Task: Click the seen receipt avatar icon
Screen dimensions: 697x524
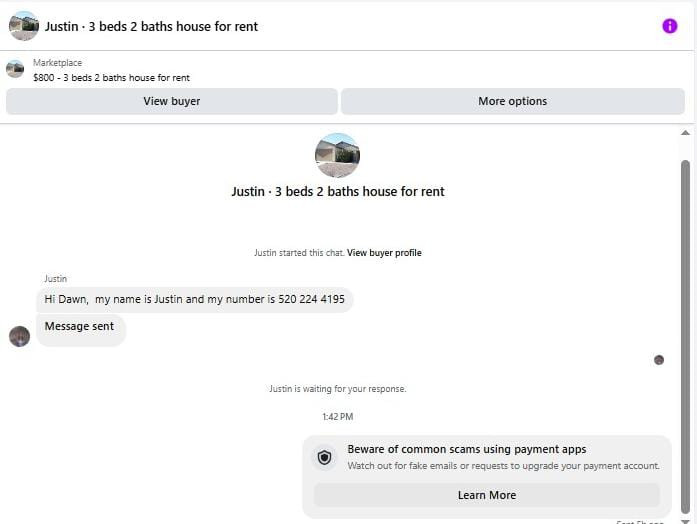Action: pos(659,360)
